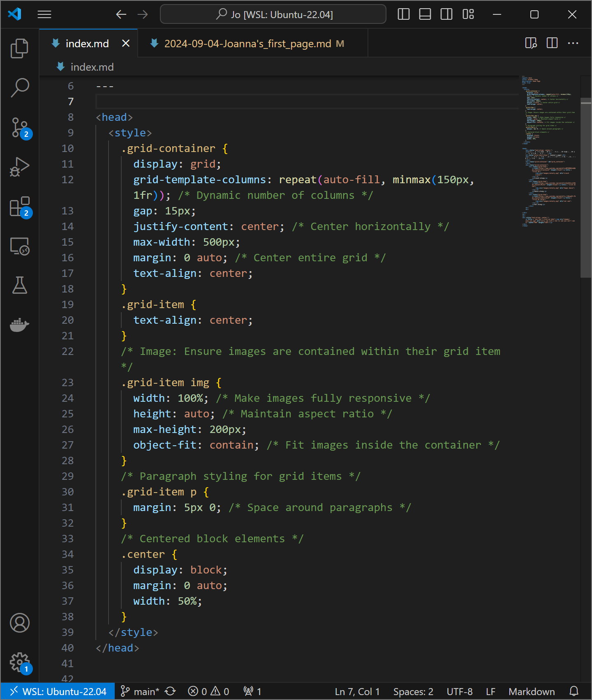Open the Accounts menu
This screenshot has width=592, height=700.
click(19, 623)
